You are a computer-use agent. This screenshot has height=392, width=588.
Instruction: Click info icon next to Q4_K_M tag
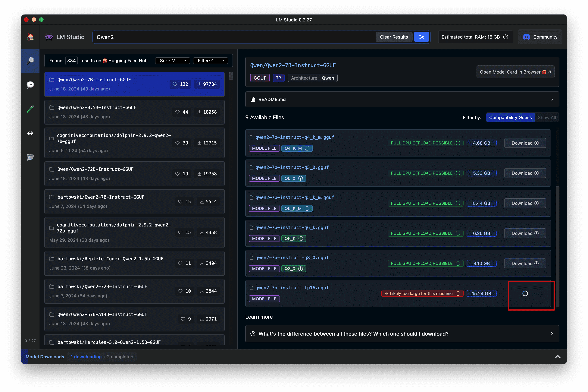(307, 148)
